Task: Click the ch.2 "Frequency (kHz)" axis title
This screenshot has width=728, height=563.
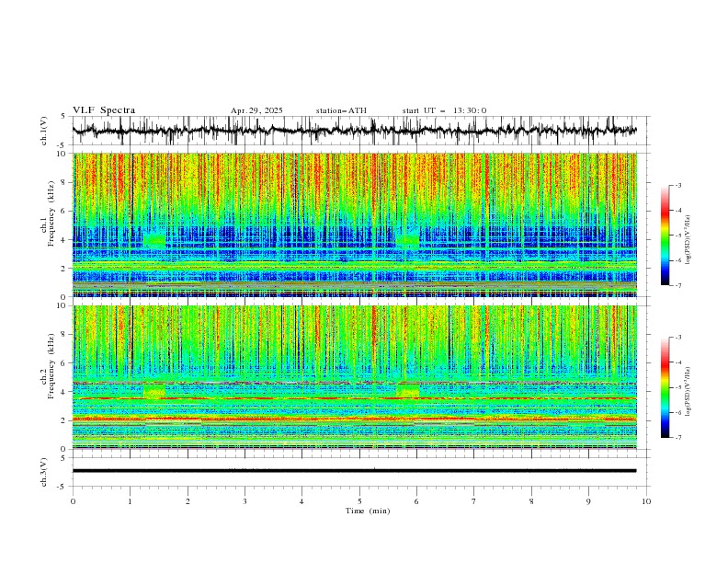Action: pyautogui.click(x=51, y=366)
